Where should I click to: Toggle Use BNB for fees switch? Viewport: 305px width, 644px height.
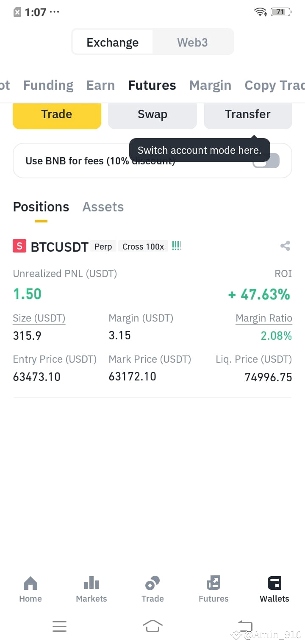tap(266, 161)
